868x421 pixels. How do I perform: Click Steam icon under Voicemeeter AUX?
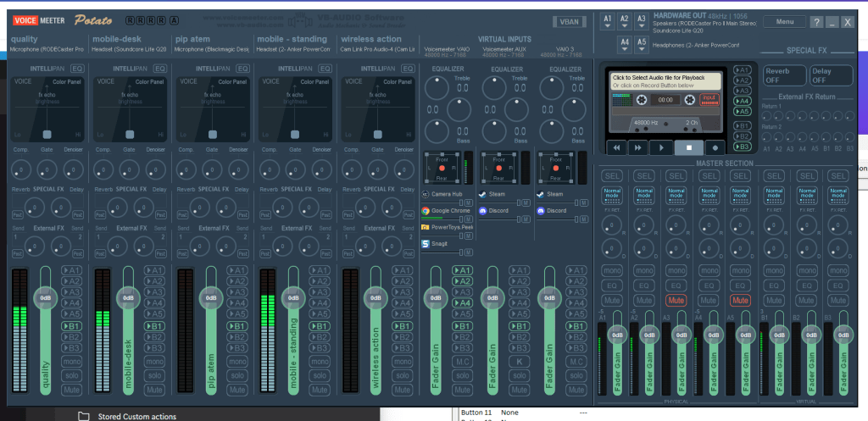point(482,194)
